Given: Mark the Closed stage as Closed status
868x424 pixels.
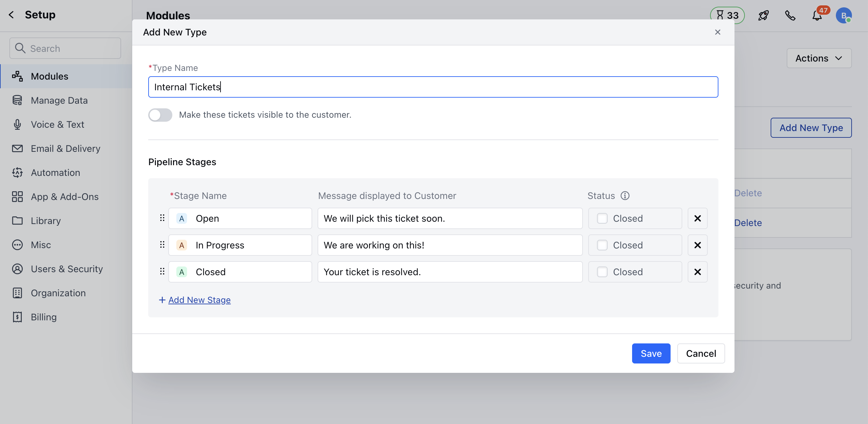Looking at the screenshot, I should [602, 272].
